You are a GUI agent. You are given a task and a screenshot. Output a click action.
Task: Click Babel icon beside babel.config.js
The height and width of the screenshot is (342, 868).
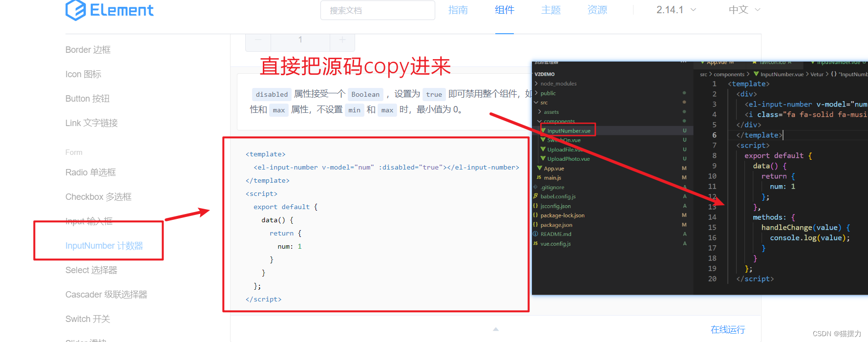pyautogui.click(x=536, y=196)
